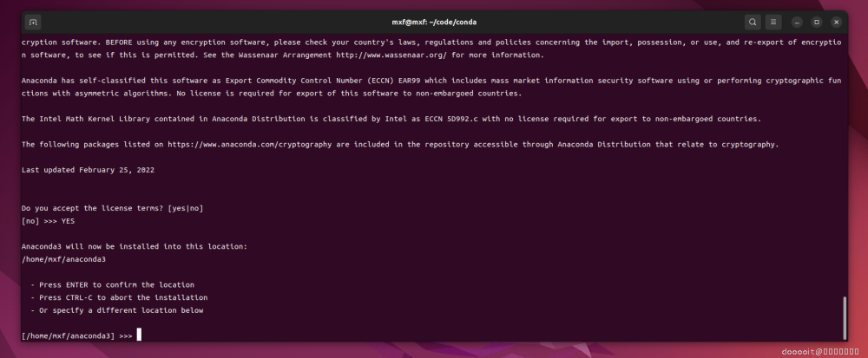Click 'Or specify a different location below' line

(117, 310)
